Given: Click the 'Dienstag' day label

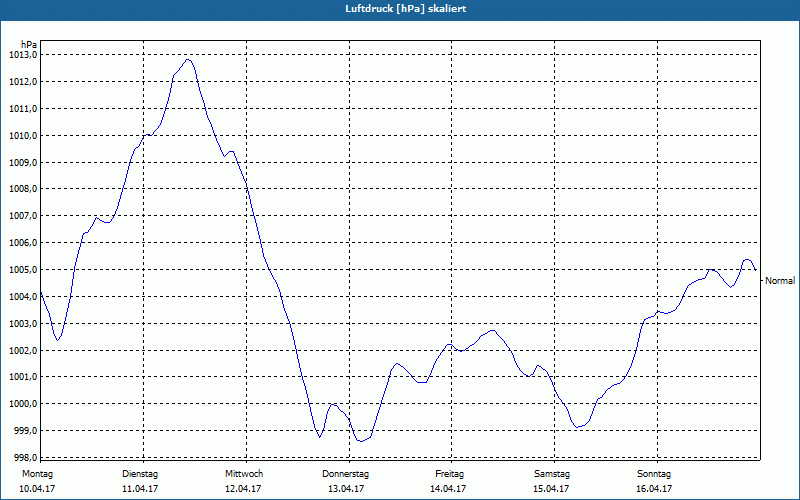Looking at the screenshot, I should click(x=140, y=474).
